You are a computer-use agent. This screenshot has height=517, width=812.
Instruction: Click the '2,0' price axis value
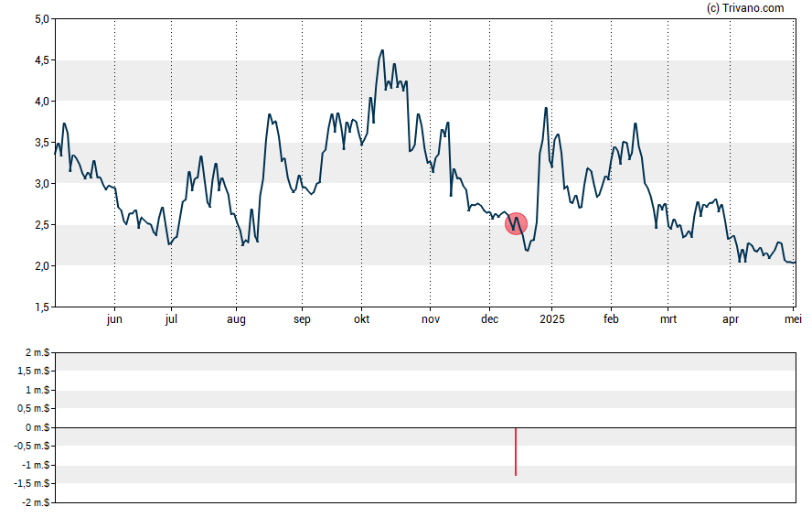tap(42, 266)
